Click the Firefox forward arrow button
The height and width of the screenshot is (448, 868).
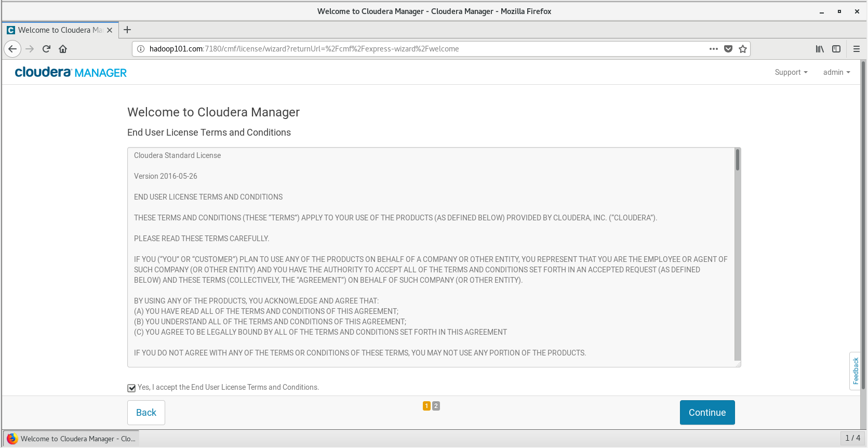pos(30,49)
